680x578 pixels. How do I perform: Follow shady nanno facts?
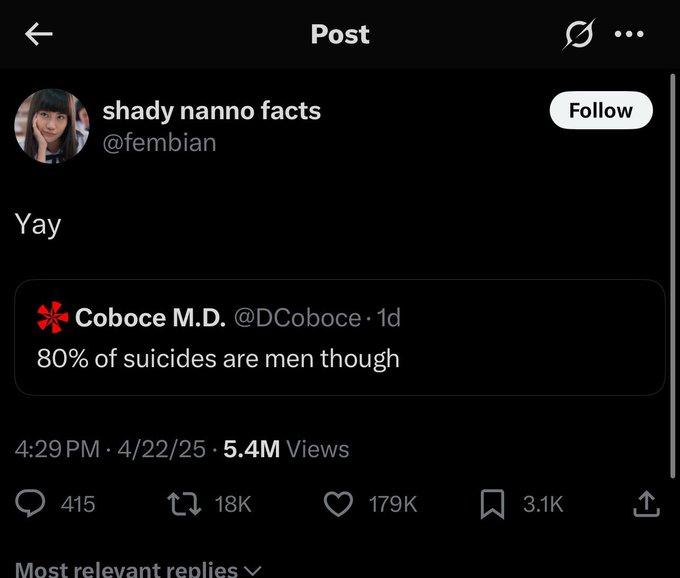click(x=600, y=110)
